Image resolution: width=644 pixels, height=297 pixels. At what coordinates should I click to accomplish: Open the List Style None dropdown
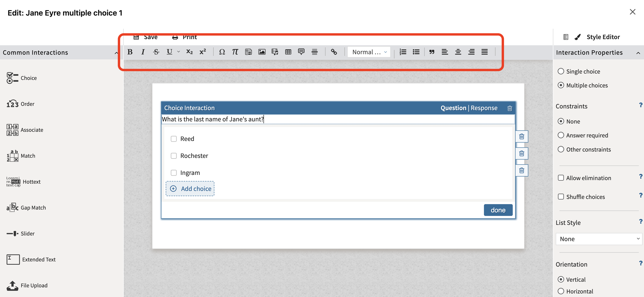coord(599,239)
